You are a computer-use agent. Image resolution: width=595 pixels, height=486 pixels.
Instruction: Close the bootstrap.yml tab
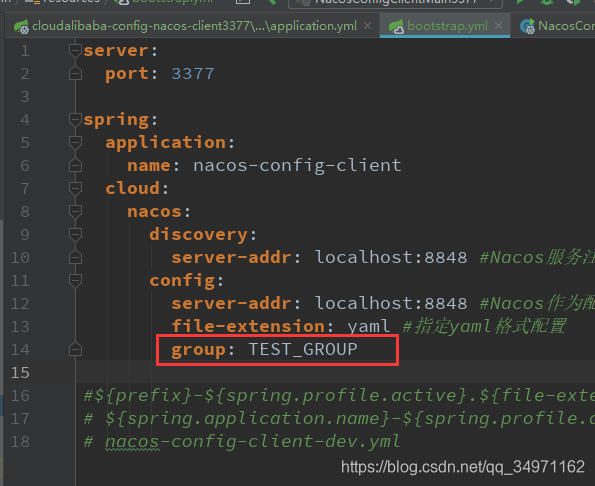coord(499,26)
